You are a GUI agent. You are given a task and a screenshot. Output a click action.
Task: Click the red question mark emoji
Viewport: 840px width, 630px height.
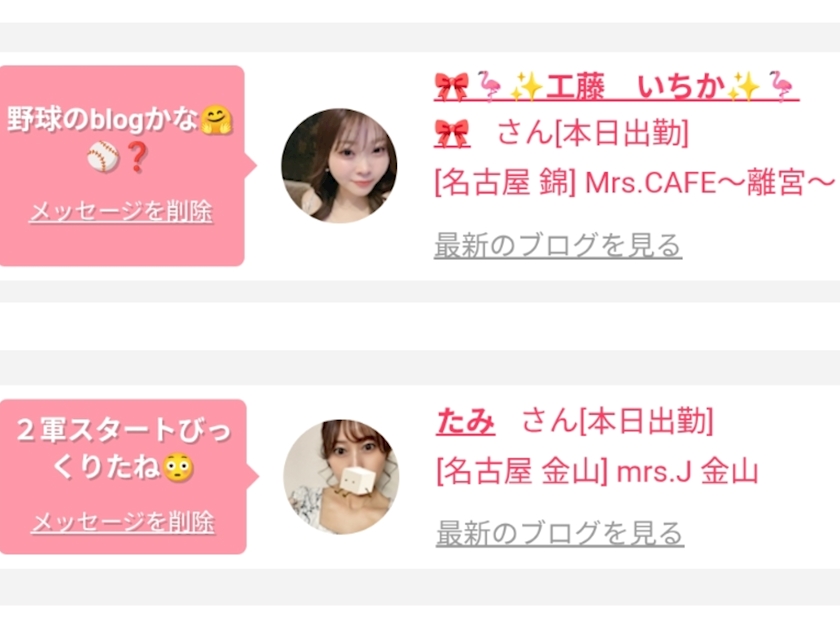[137, 157]
